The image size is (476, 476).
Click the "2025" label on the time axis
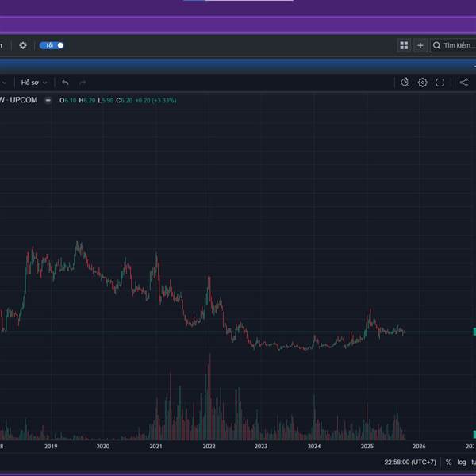click(367, 447)
